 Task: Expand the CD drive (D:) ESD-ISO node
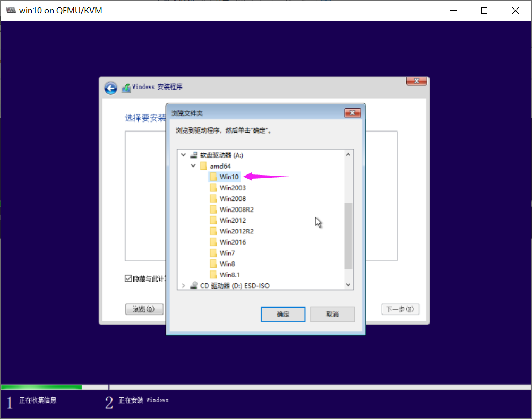184,285
